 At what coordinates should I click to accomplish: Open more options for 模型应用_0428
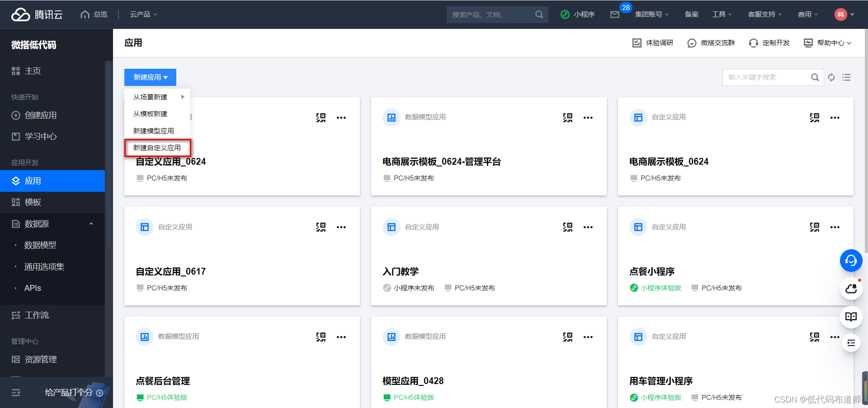(x=588, y=337)
